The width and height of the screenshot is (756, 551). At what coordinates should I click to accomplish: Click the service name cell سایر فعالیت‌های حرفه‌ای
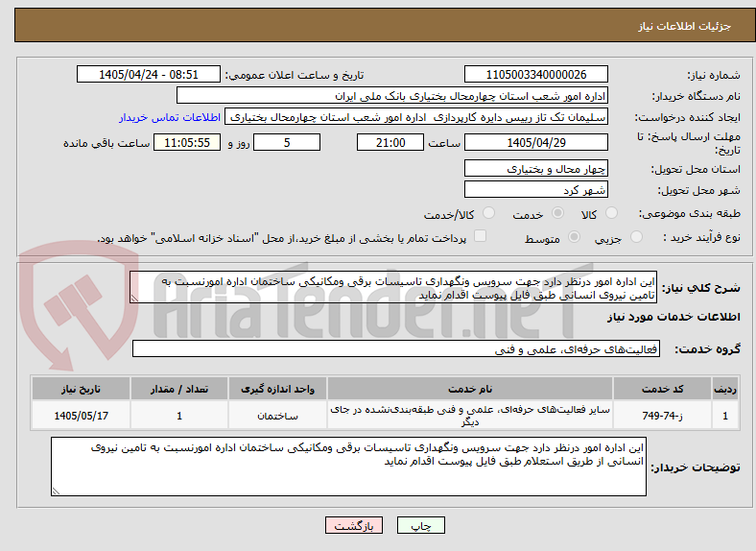pyautogui.click(x=470, y=416)
